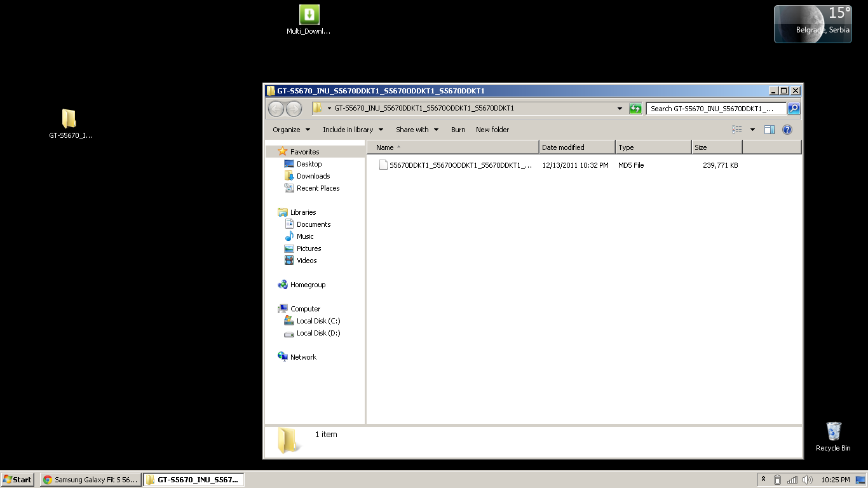
Task: Refresh the folder view with the green arrows button
Action: [x=635, y=109]
